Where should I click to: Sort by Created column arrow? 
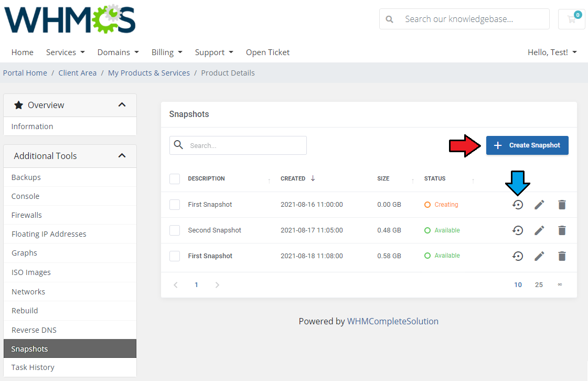(313, 178)
